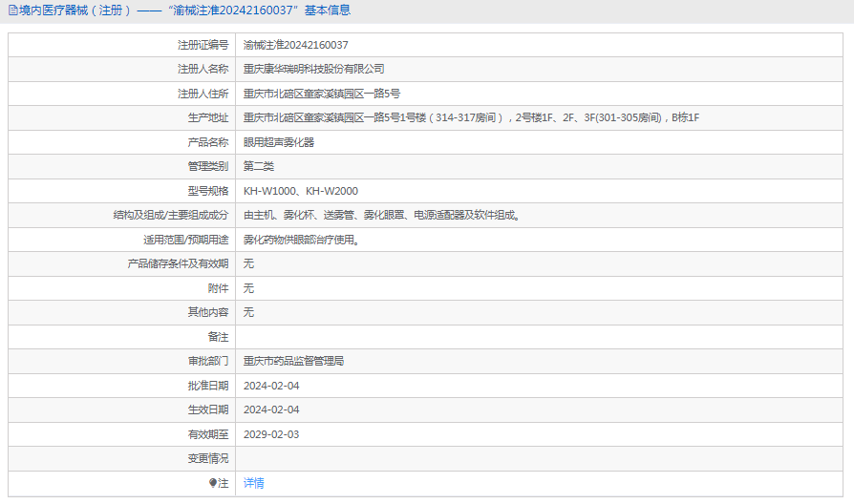Click the 变更情况 label
The height and width of the screenshot is (504, 854).
pyautogui.click(x=208, y=459)
